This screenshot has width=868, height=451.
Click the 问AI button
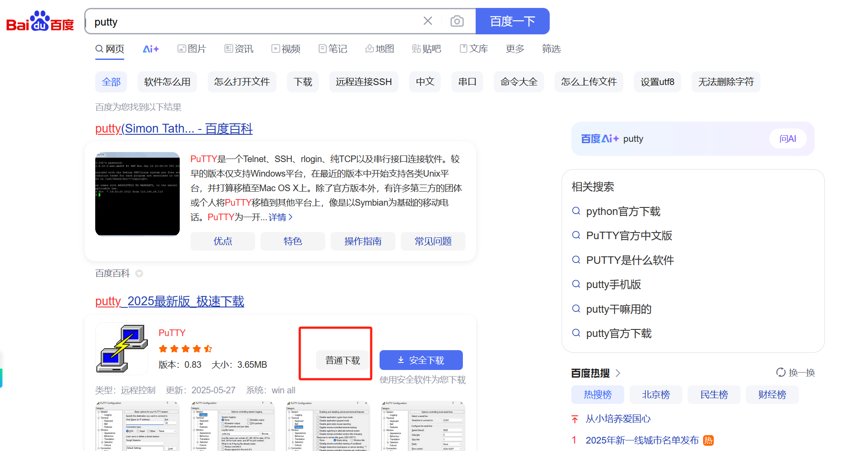pyautogui.click(x=788, y=139)
